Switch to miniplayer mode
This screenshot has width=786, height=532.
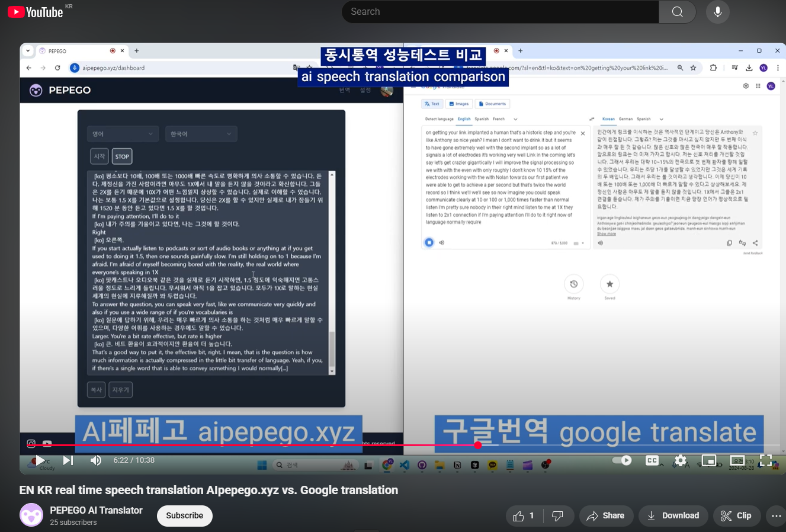click(709, 460)
